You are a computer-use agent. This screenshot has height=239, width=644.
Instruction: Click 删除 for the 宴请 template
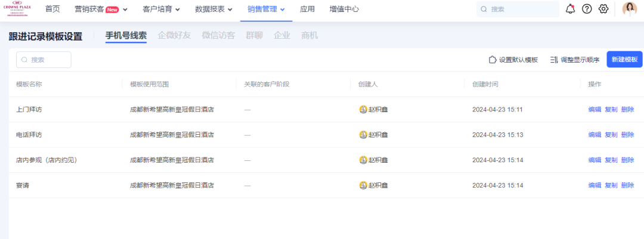click(627, 185)
